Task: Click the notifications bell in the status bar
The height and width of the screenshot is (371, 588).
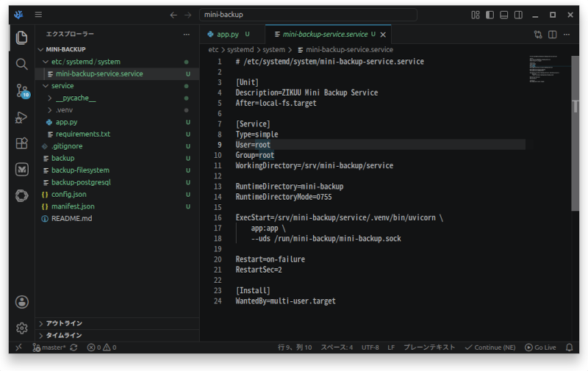Action: [569, 347]
